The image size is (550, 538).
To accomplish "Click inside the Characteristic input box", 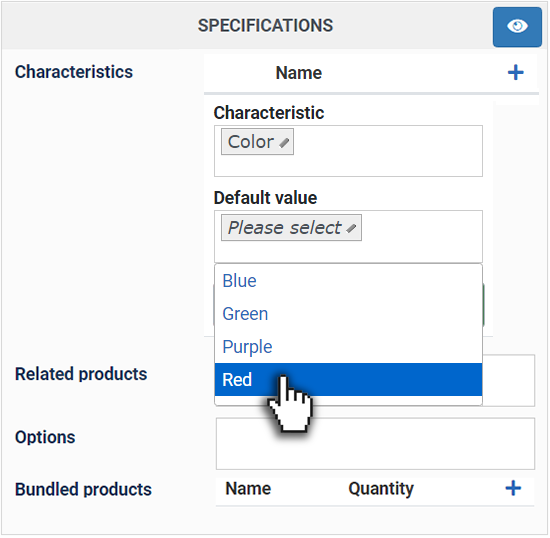I will coord(348,151).
